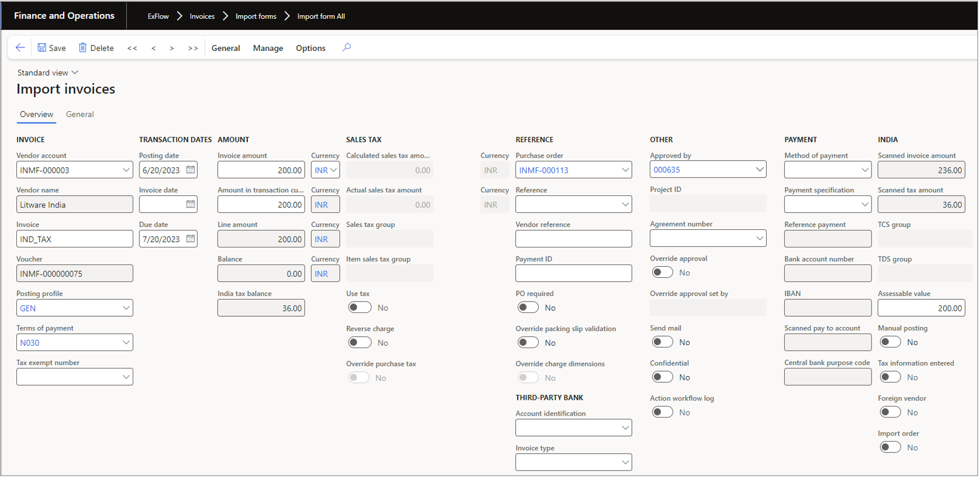Screen dimensions: 980x478
Task: Open the Invoice type dropdown
Action: pyautogui.click(x=625, y=462)
